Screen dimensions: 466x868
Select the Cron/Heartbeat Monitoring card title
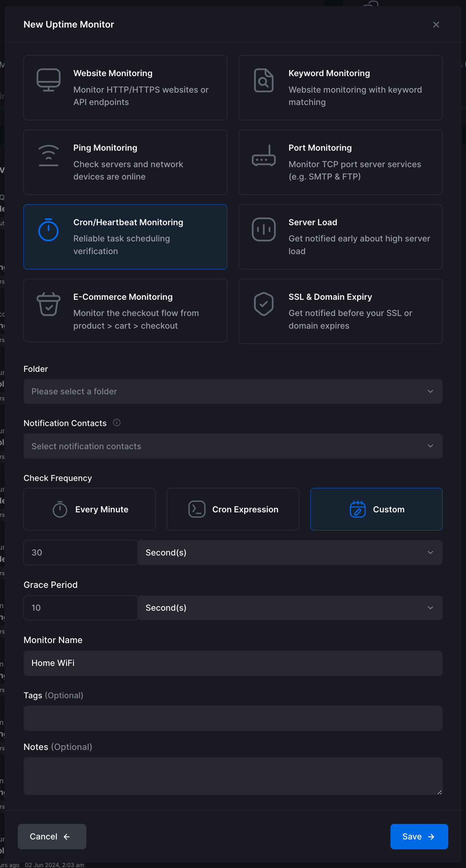(x=128, y=222)
